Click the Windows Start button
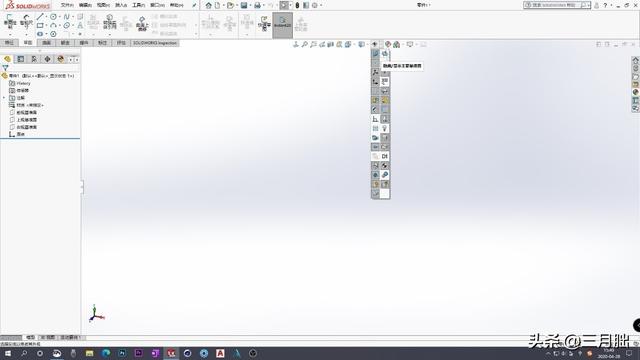This screenshot has width=640, height=360. (x=8, y=353)
